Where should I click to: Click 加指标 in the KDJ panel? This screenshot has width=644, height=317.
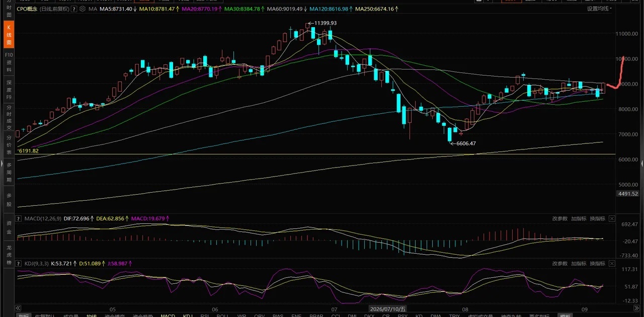tap(579, 263)
